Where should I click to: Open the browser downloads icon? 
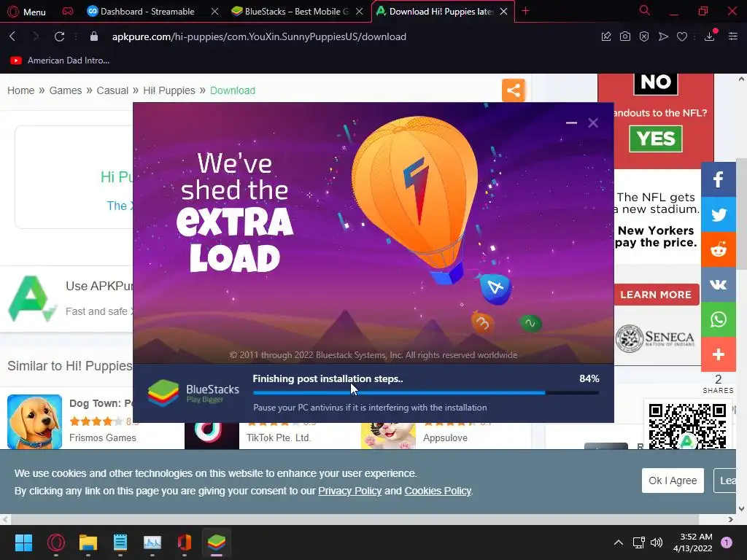(710, 36)
